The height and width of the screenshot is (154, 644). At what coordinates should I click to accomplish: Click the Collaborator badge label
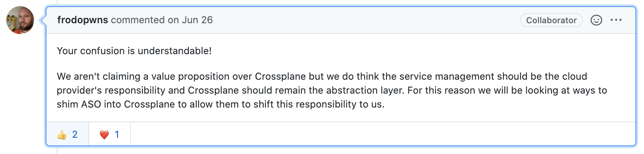click(x=551, y=20)
